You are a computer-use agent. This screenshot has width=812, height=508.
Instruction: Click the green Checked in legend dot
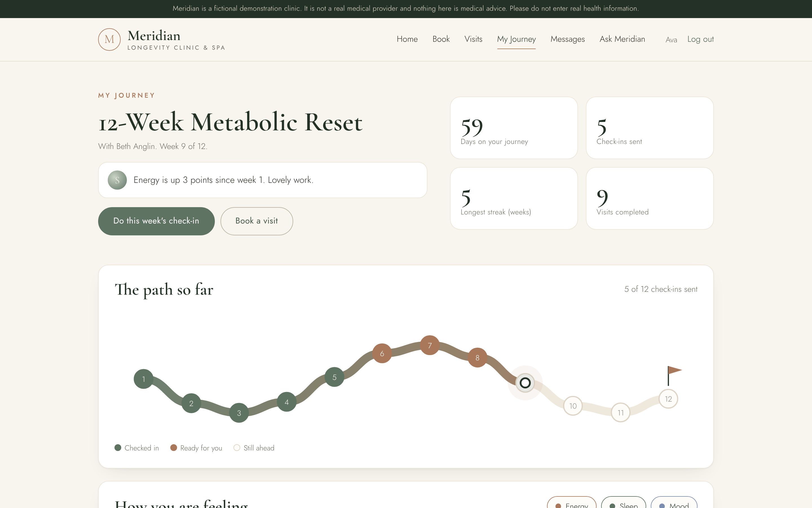(x=118, y=448)
